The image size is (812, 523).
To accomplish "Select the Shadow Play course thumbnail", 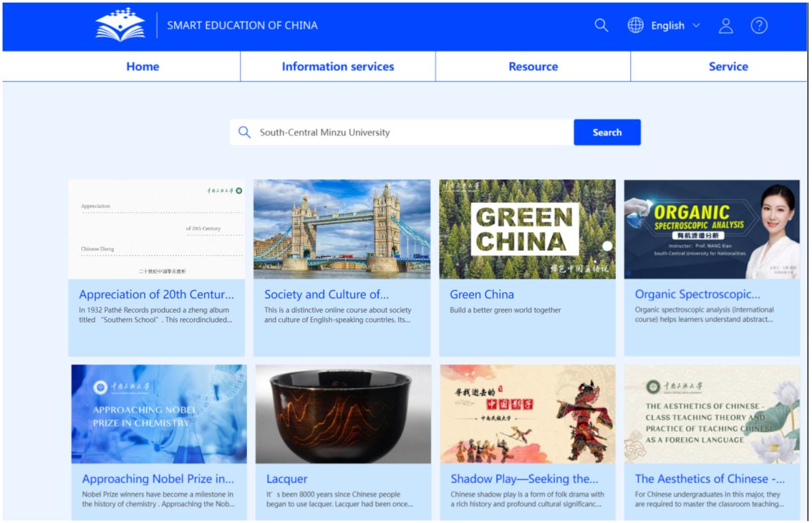I will tap(527, 414).
